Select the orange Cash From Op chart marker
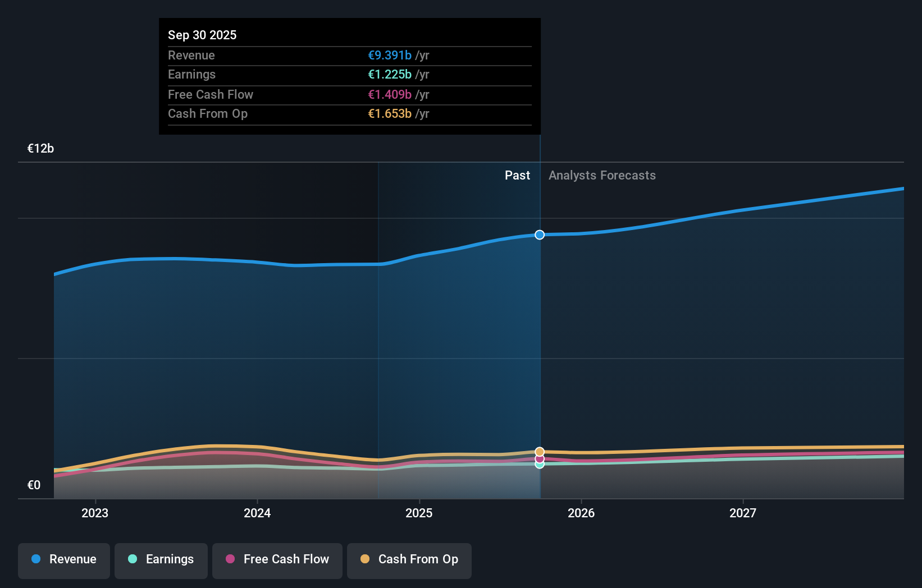 point(539,451)
